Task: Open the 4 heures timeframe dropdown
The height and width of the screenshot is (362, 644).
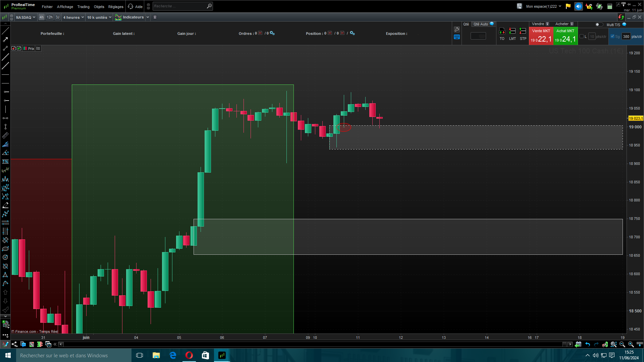Action: 73,17
